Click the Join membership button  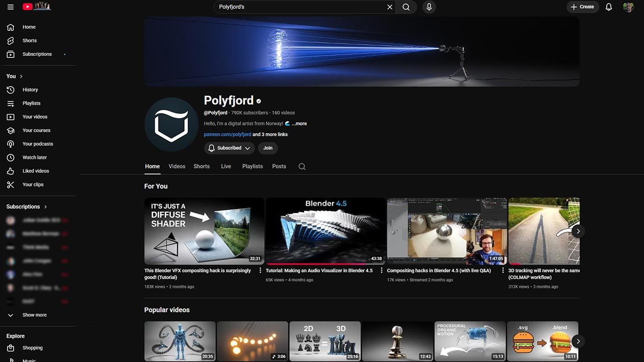coord(268,148)
